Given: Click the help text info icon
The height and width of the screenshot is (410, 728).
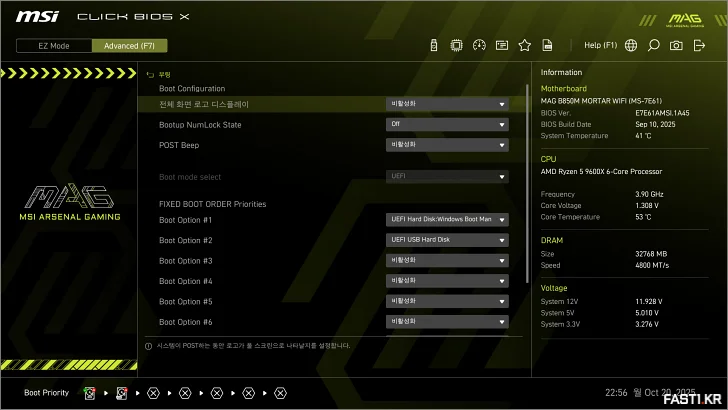Looking at the screenshot, I should [149, 346].
